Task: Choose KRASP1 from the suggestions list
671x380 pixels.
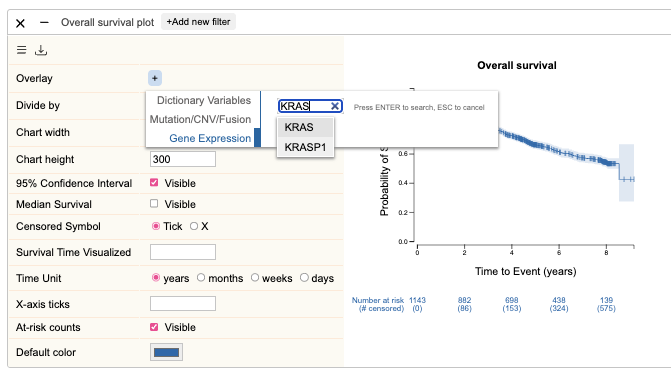Action: [305, 147]
